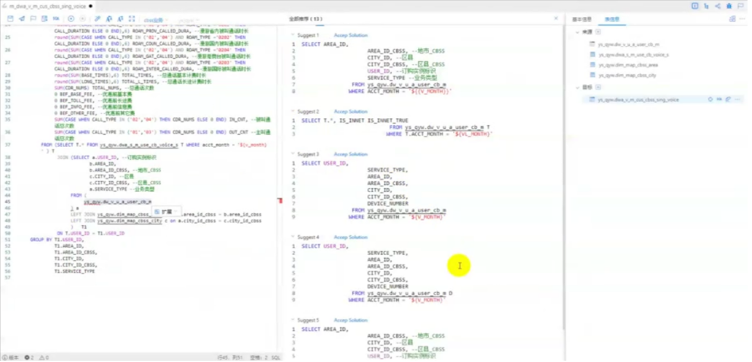Collapse Suggest 5 with its chevron
This screenshot has width=752, height=362.
coord(293,320)
